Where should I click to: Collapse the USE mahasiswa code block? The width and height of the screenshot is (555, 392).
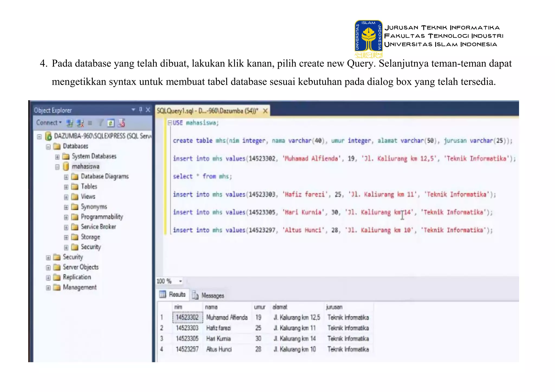[170, 123]
